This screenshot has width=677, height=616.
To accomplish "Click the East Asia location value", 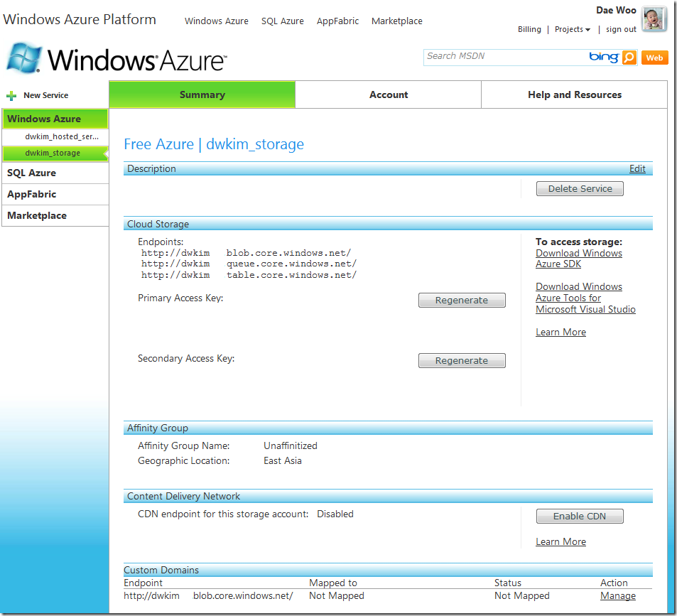I will coord(282,460).
